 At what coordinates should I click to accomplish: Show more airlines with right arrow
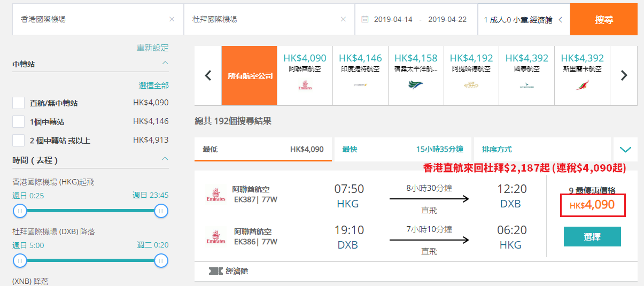[x=624, y=75]
